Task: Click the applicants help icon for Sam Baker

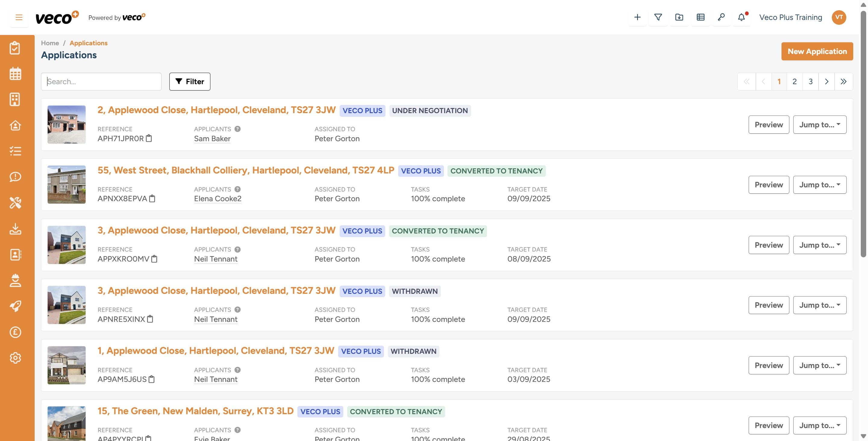Action: (237, 129)
